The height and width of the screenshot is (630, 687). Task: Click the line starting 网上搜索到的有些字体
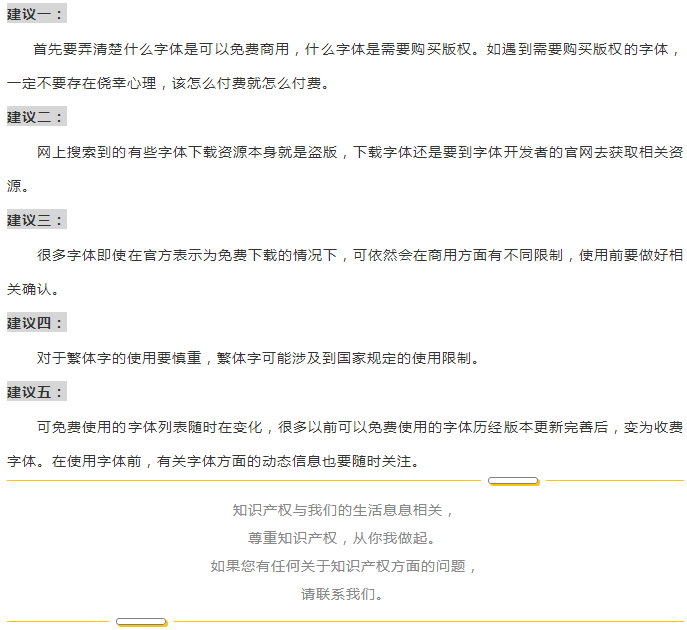click(360, 152)
